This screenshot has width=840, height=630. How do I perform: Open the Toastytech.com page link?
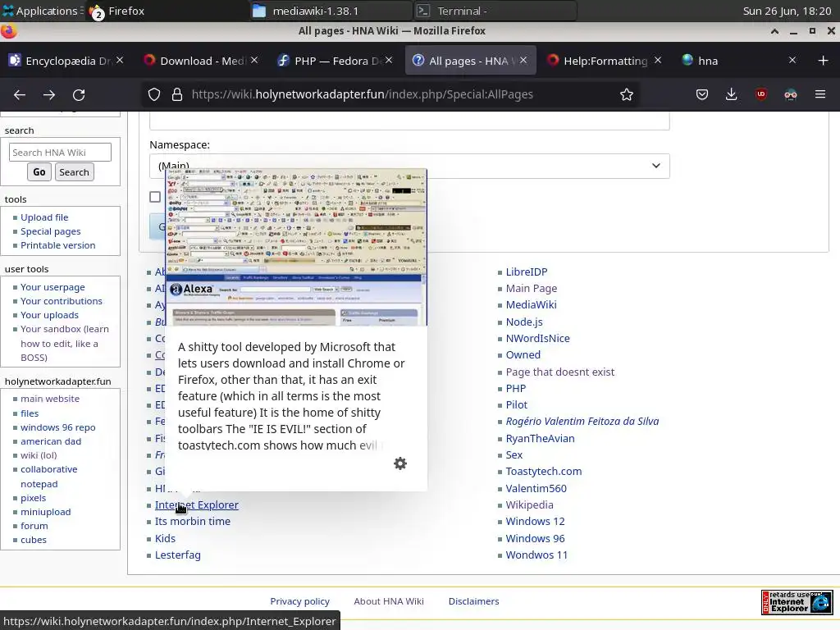pyautogui.click(x=544, y=472)
